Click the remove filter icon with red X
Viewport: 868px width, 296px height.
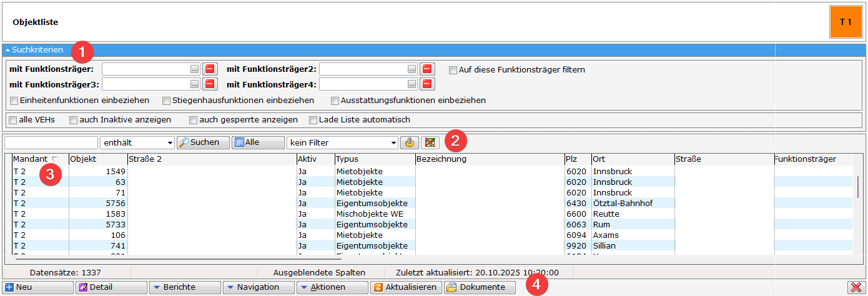[430, 142]
